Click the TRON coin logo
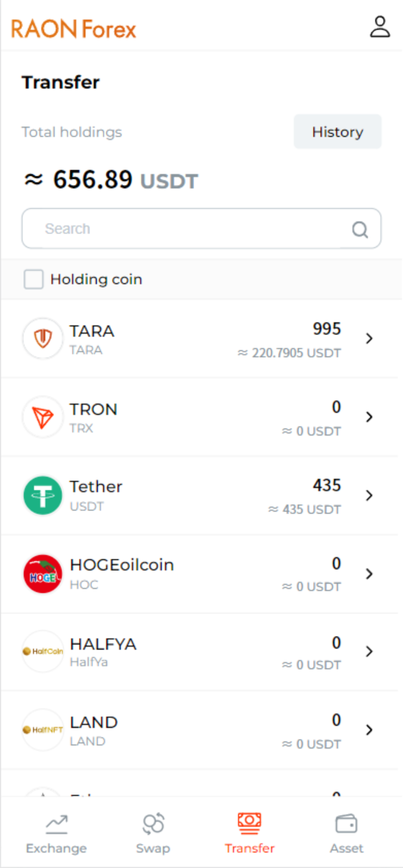 tap(43, 417)
